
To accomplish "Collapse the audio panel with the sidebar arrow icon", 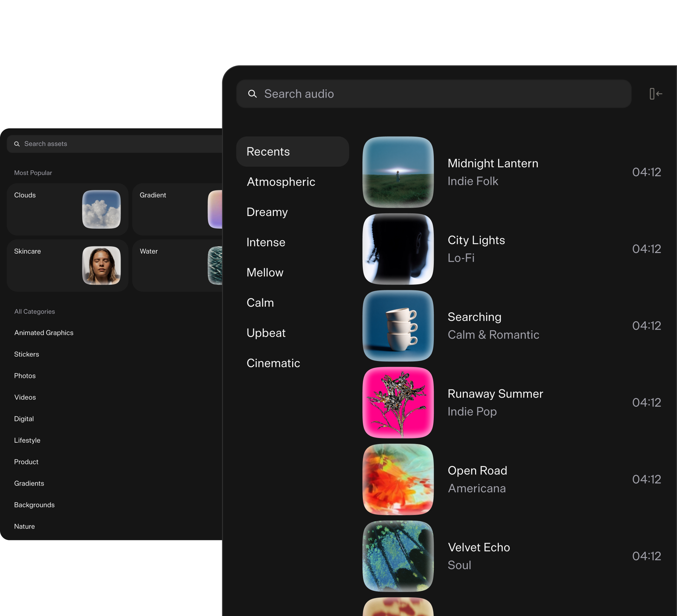I will (x=655, y=94).
